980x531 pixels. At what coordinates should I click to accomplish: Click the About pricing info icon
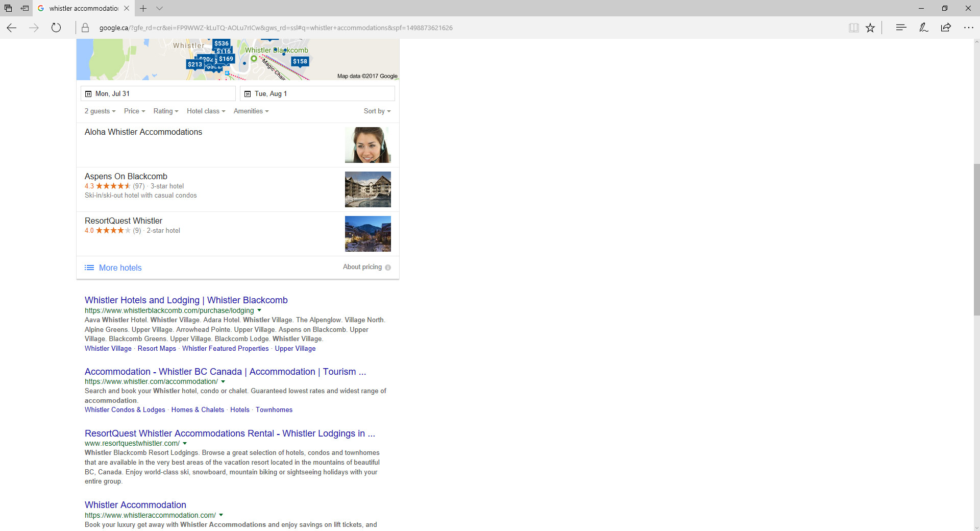tap(388, 268)
